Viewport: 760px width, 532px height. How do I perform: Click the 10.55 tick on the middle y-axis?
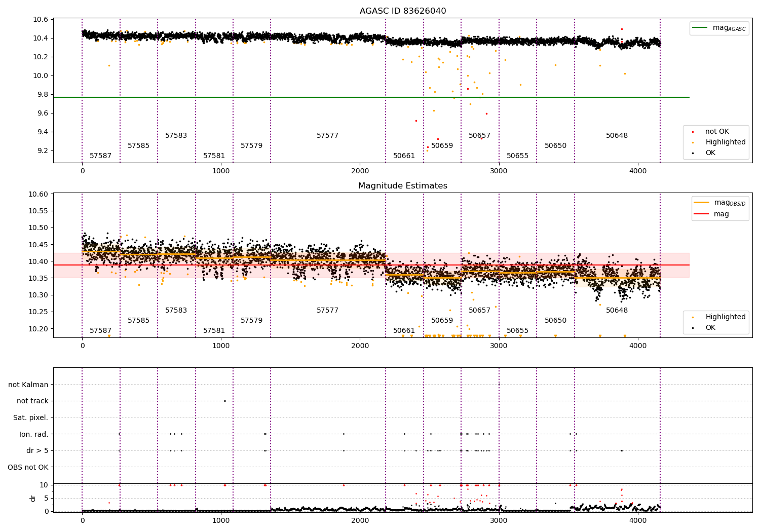(38, 211)
